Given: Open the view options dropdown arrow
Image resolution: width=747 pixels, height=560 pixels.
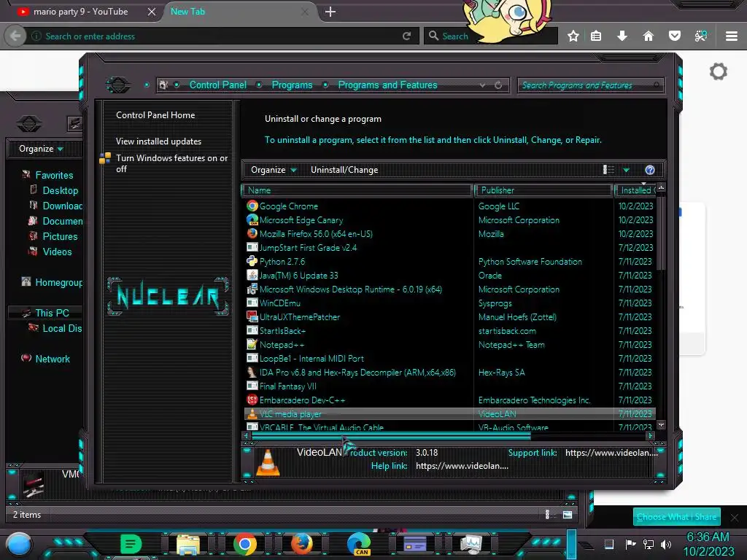Looking at the screenshot, I should coord(626,170).
